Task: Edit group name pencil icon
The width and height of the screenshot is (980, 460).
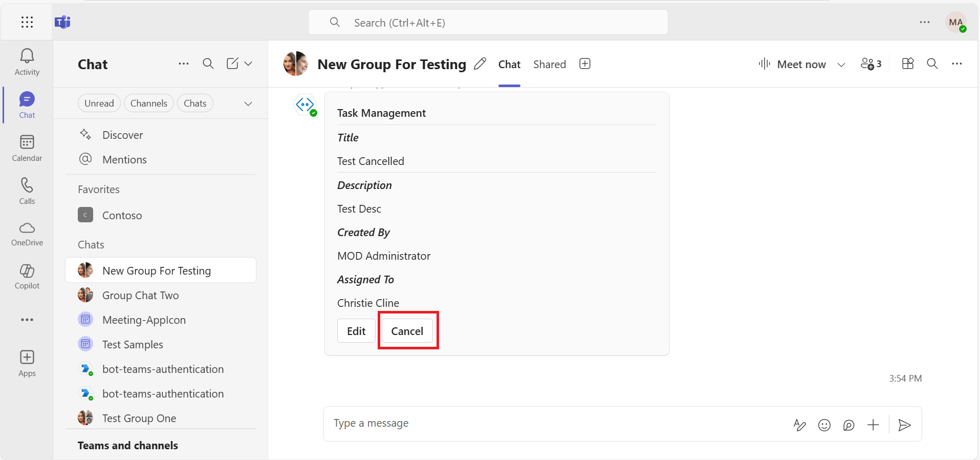Action: click(480, 64)
